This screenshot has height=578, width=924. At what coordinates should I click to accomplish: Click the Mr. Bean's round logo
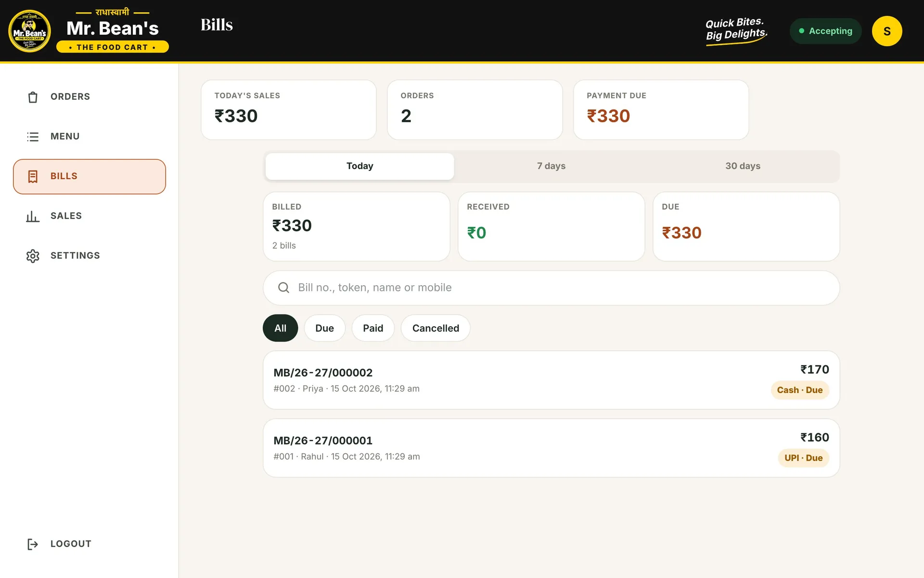tap(30, 31)
